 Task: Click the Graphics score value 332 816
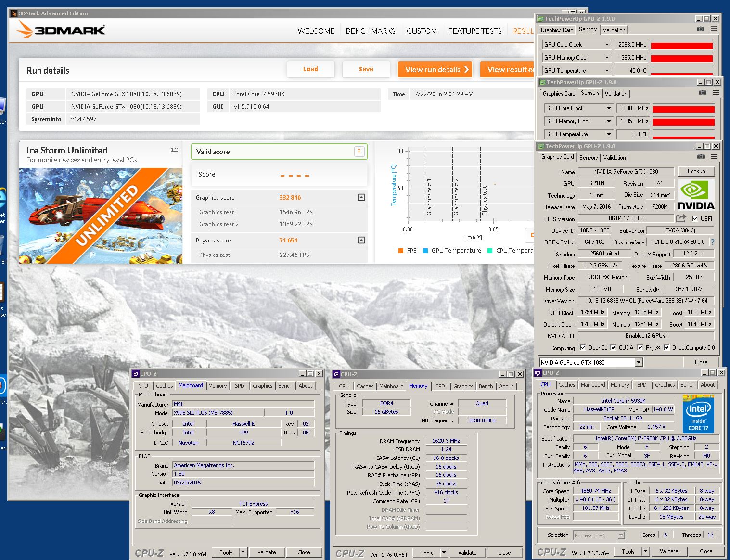click(290, 197)
